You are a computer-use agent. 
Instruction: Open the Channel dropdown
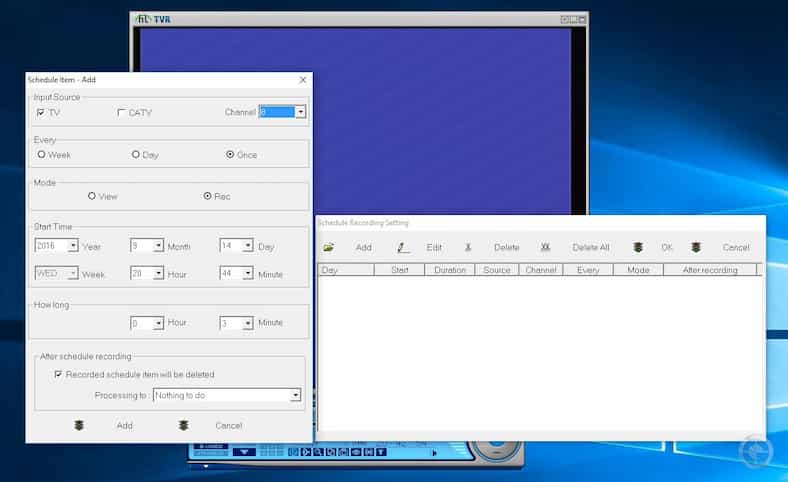(x=300, y=112)
